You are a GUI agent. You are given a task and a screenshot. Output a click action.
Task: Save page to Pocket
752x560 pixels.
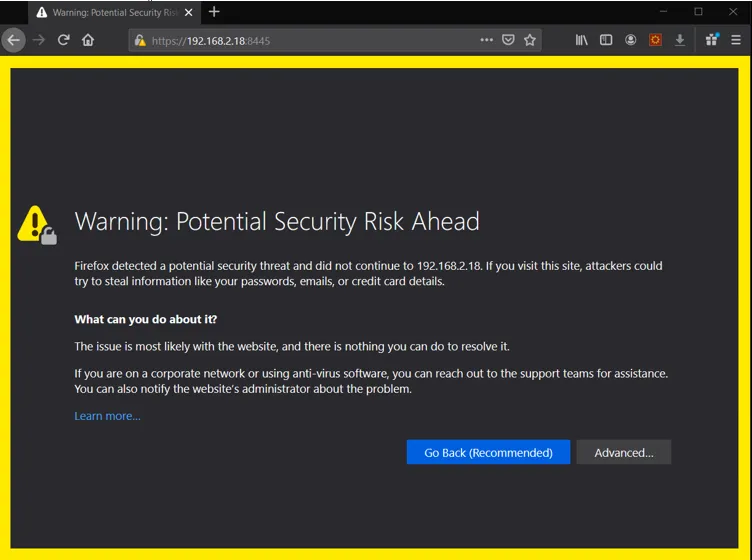pyautogui.click(x=508, y=40)
